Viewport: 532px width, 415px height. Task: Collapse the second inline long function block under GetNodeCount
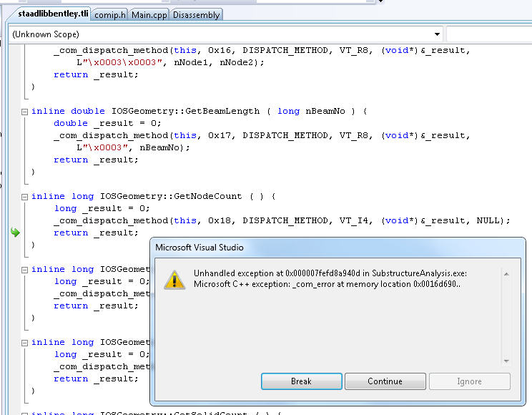click(x=24, y=343)
